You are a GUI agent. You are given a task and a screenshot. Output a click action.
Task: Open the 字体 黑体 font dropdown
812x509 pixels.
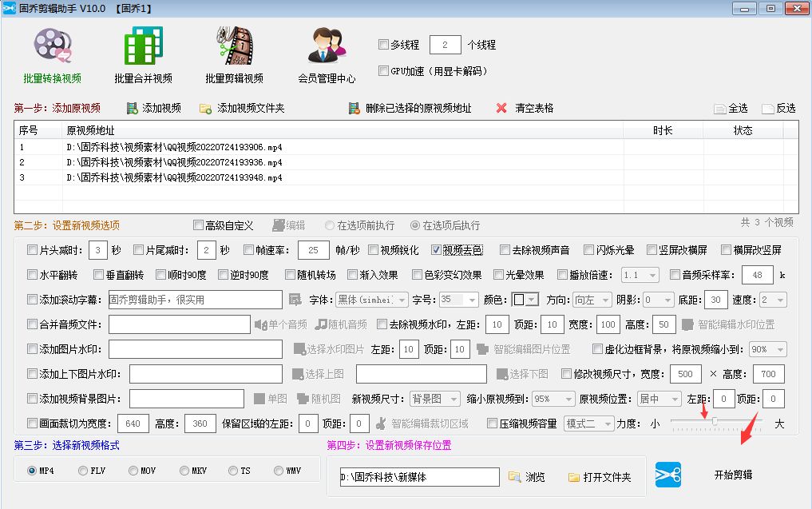(372, 300)
